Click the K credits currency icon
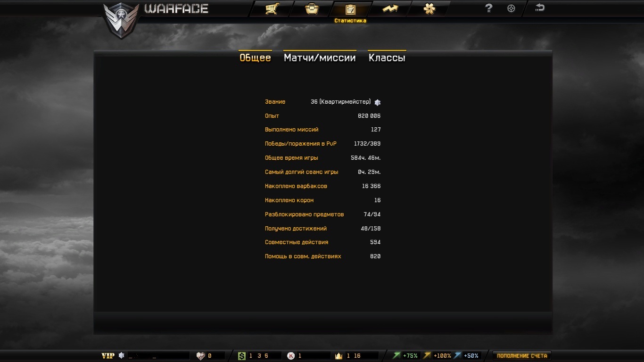The width and height of the screenshot is (644, 362). (x=291, y=356)
